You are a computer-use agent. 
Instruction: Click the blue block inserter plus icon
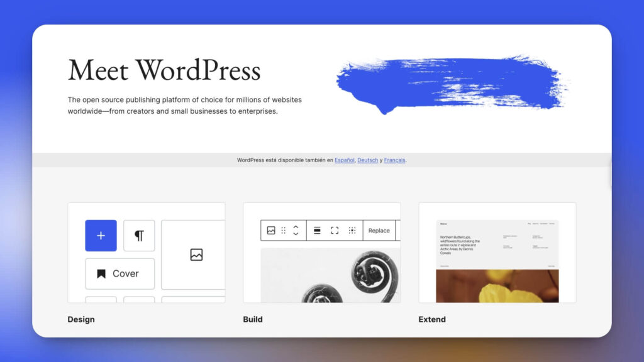click(x=101, y=235)
